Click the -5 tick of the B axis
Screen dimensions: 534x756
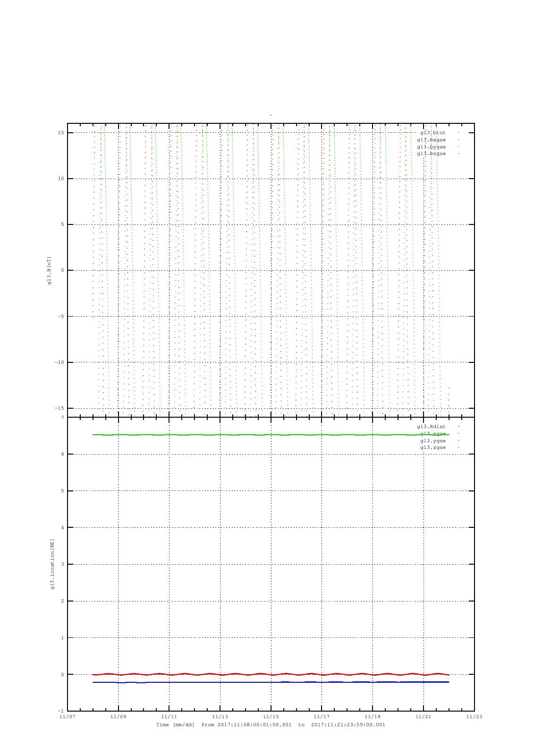click(61, 317)
